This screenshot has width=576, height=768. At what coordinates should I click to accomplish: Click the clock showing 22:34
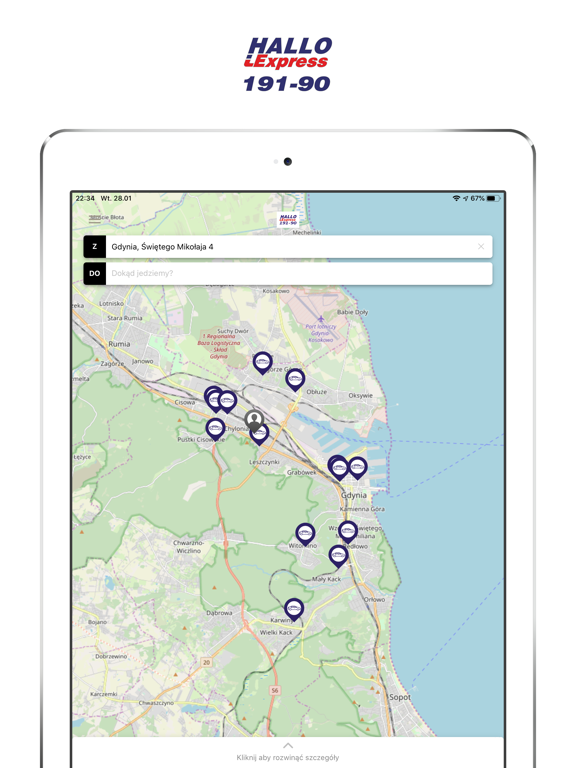[85, 198]
